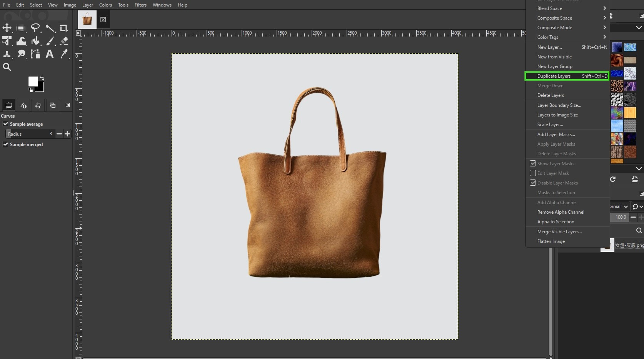The image size is (644, 359).
Task: Choose Layers to Image Size
Action: click(x=567, y=115)
